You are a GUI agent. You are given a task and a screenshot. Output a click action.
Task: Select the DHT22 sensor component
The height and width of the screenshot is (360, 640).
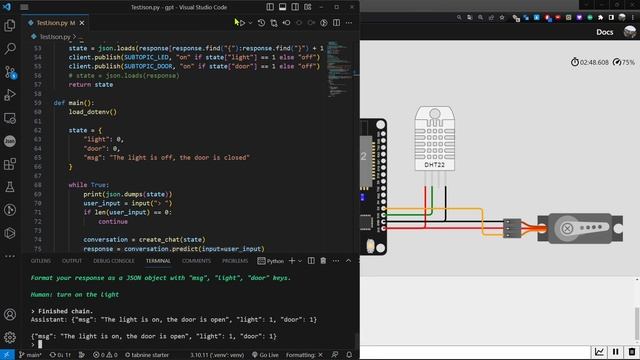click(435, 139)
